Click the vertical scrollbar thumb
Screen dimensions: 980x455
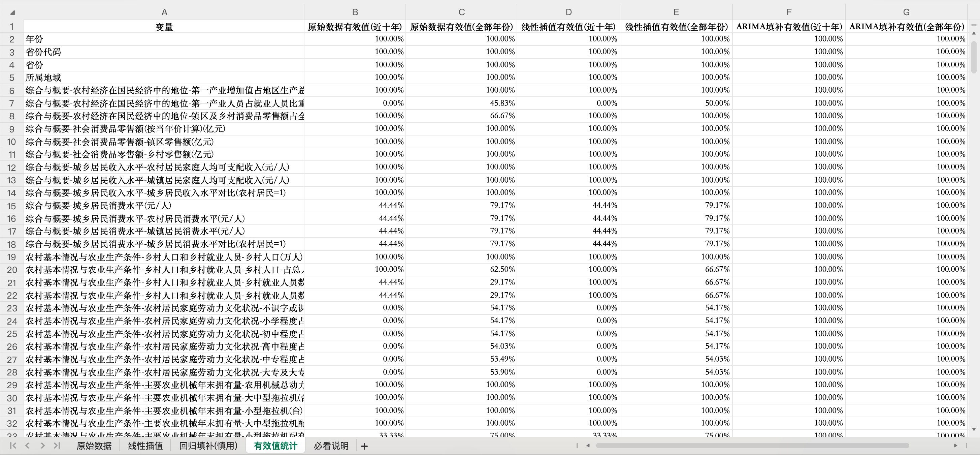pos(974,56)
